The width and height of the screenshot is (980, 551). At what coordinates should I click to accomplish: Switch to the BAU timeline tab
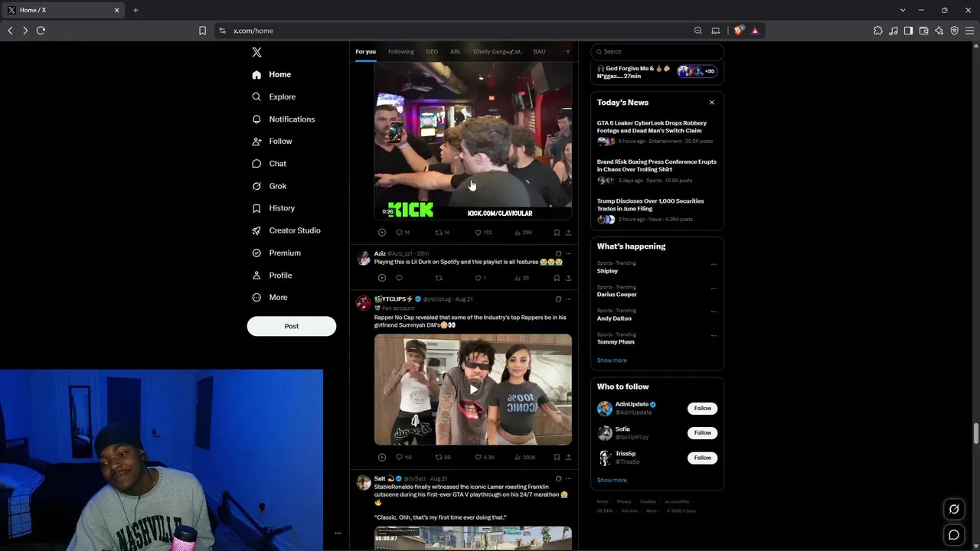(x=539, y=52)
